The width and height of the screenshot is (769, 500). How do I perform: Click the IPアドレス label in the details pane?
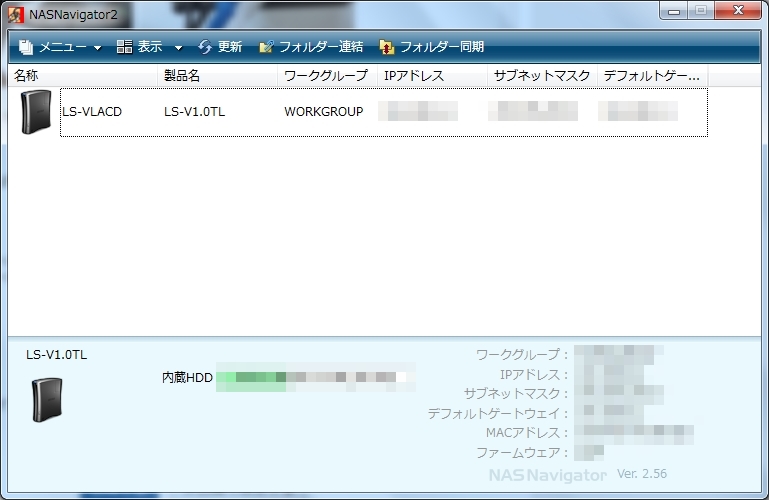click(534, 375)
